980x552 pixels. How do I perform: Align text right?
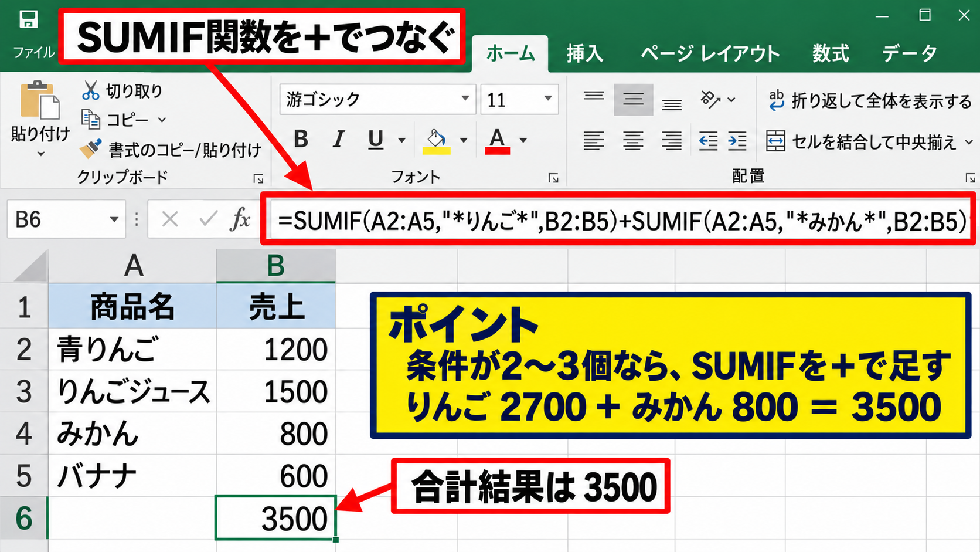coord(672,141)
